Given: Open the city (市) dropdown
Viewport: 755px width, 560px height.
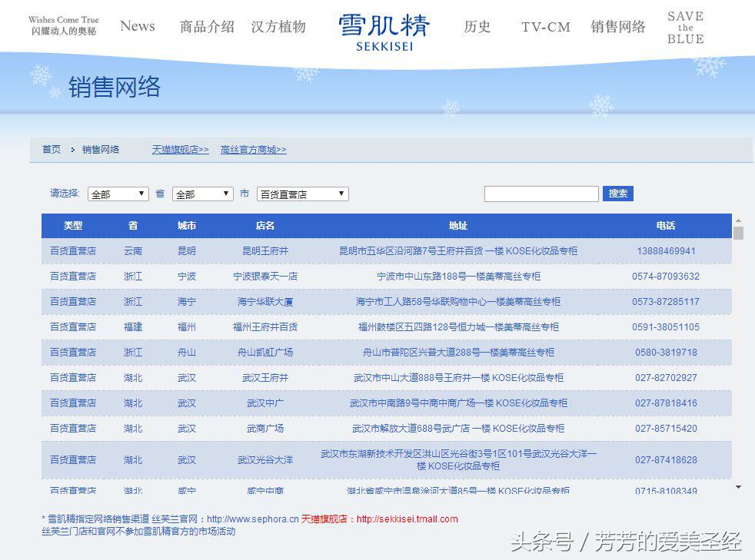Looking at the screenshot, I should pos(202,194).
